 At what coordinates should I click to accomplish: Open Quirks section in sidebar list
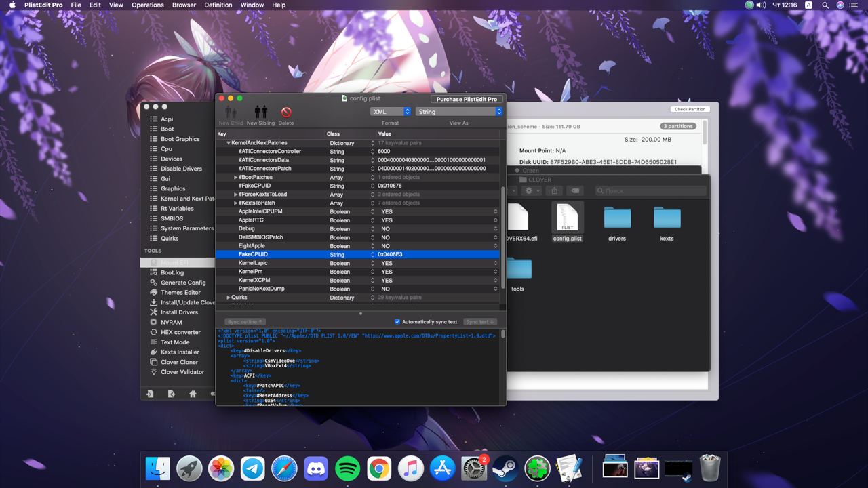[170, 239]
